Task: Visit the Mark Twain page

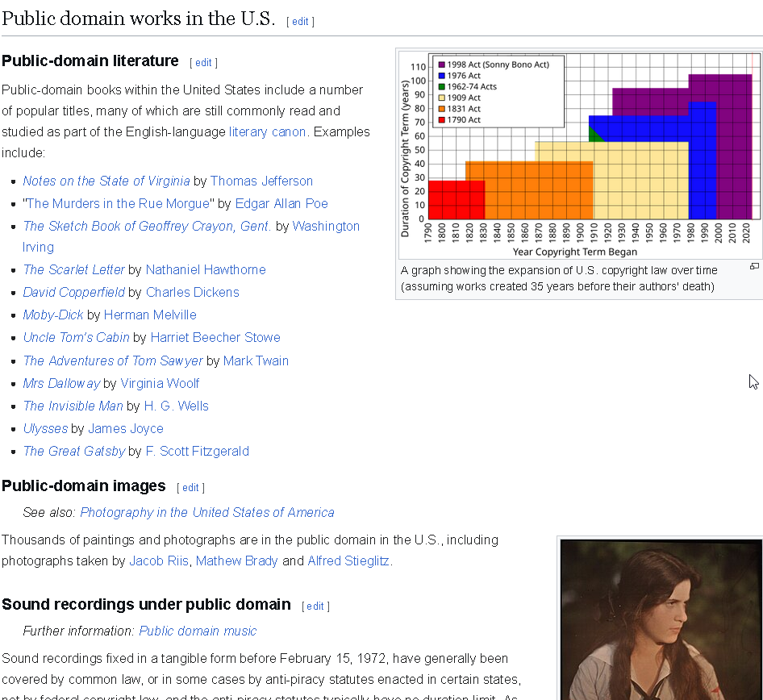Action: point(256,361)
